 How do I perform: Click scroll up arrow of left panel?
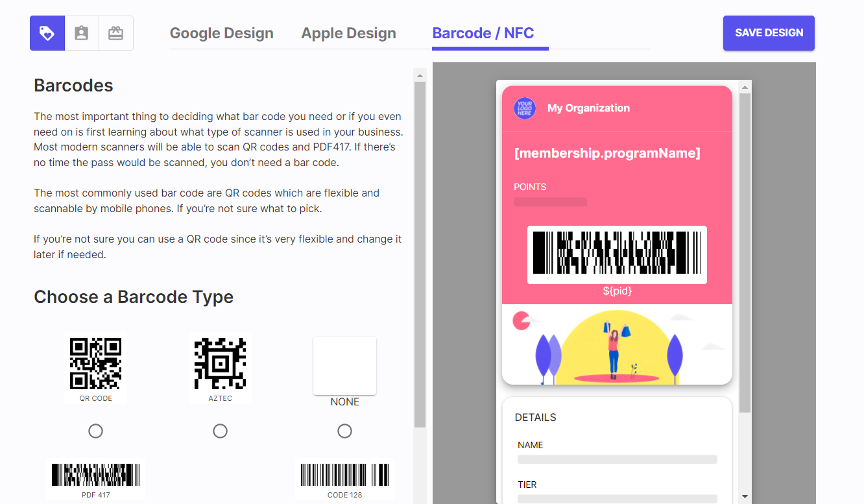(x=420, y=75)
